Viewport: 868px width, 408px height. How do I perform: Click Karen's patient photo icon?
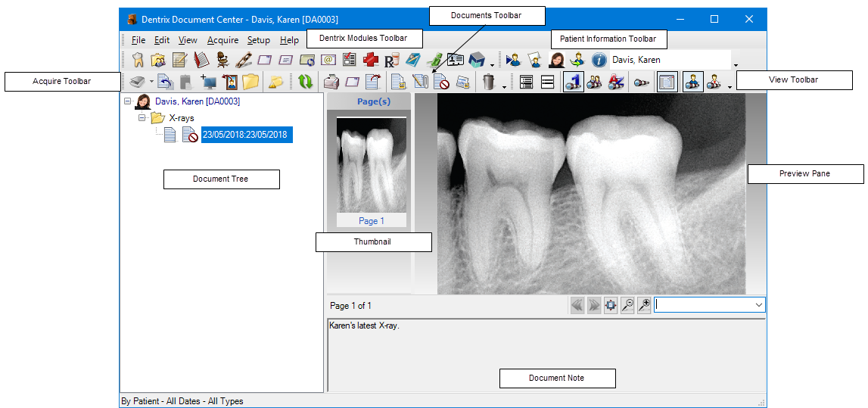[x=556, y=59]
